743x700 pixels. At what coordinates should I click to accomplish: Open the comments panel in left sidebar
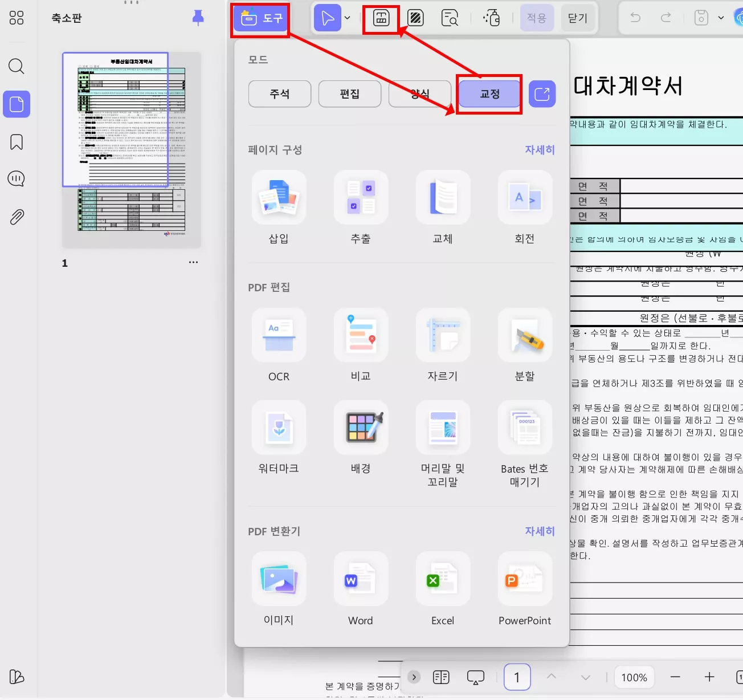(x=16, y=178)
